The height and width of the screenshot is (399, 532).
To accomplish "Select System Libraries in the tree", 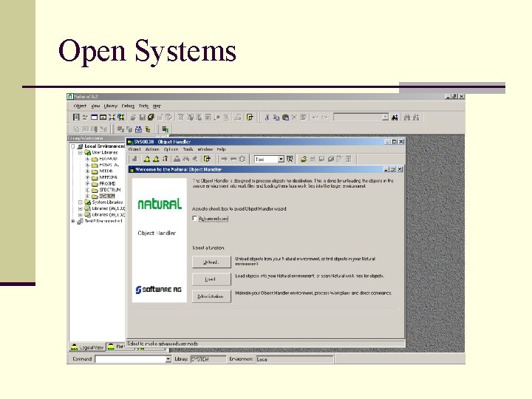I will click(107, 202).
